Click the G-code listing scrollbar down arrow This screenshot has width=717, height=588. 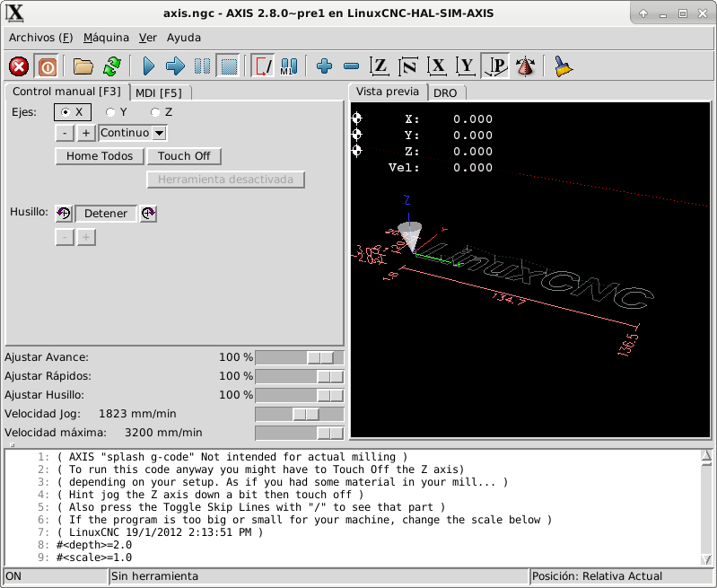pyautogui.click(x=706, y=559)
